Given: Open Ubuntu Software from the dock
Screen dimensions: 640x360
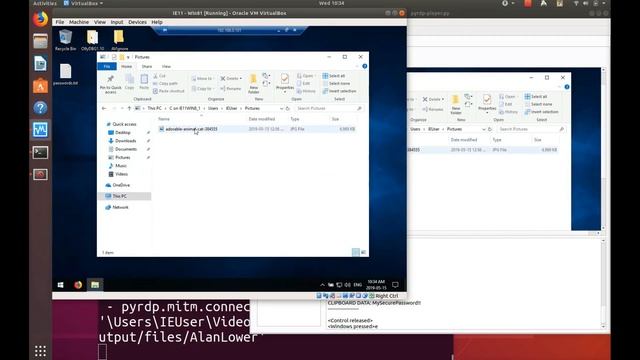Looking at the screenshot, I should click(x=40, y=86).
